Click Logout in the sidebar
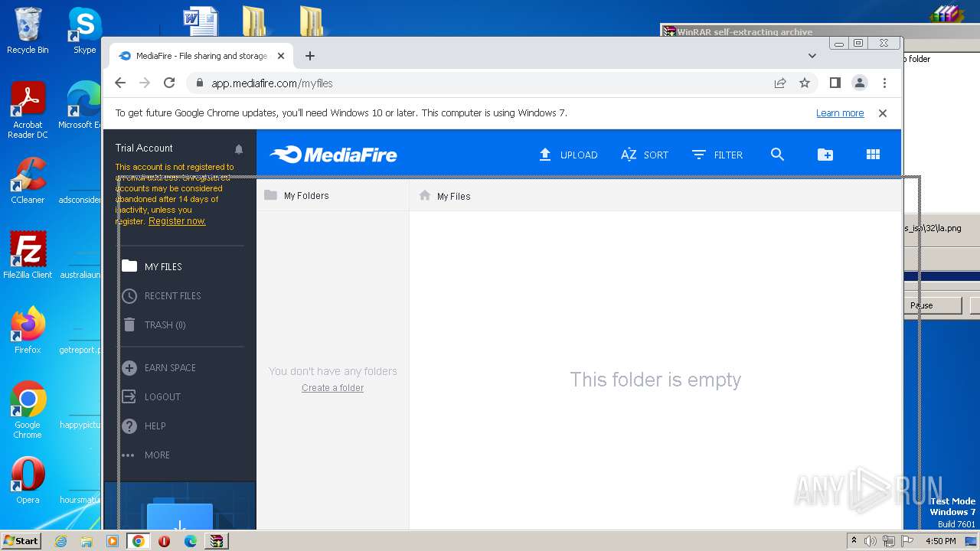Screen dimensions: 980x551 [152, 396]
